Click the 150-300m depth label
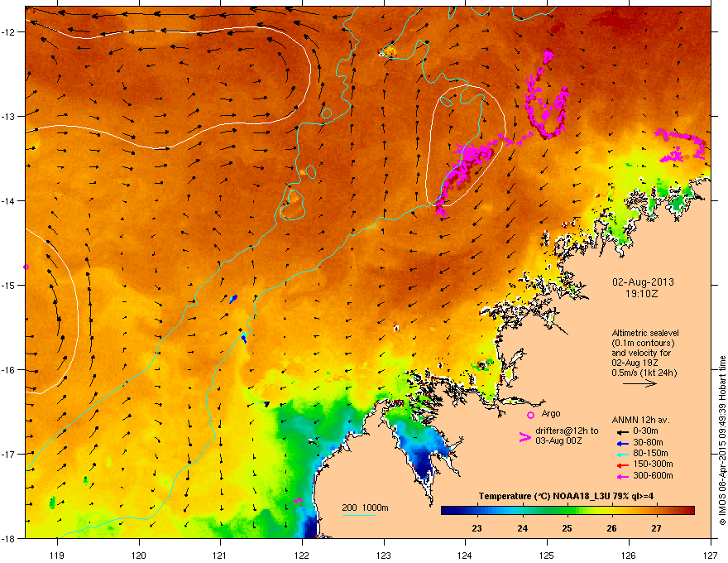 653,464
